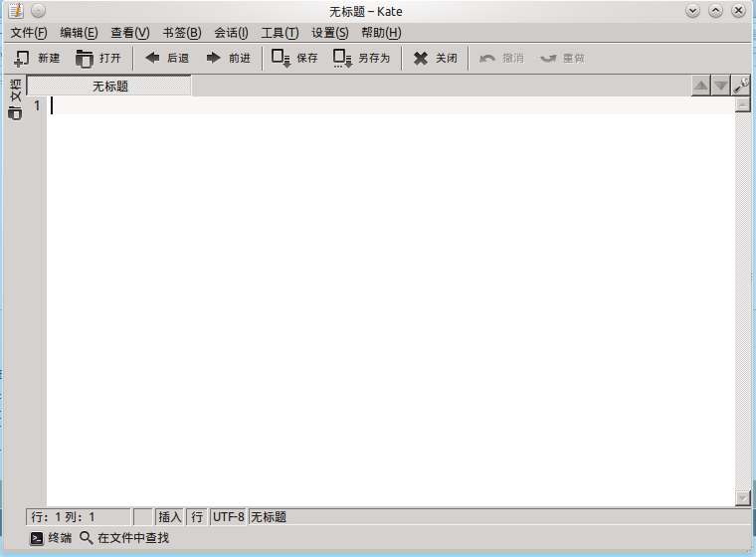Viewport: 756px width, 557px height.
Task: Select the 无标题 document tab
Action: [x=109, y=86]
